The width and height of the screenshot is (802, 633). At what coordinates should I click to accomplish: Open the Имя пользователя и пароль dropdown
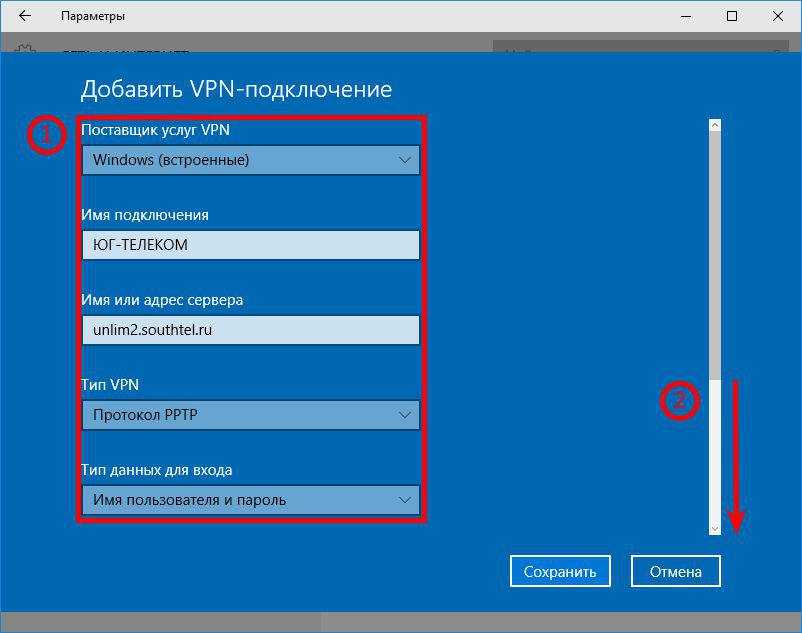[250, 499]
